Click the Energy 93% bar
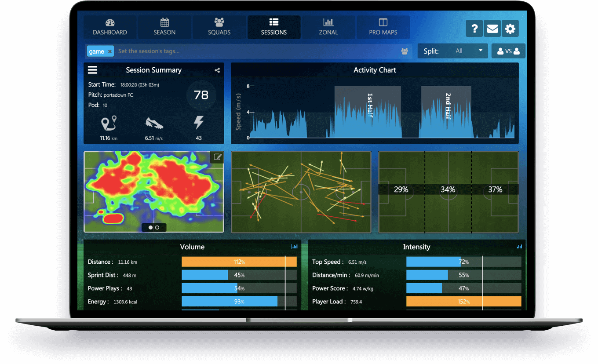The width and height of the screenshot is (598, 364). point(239,302)
